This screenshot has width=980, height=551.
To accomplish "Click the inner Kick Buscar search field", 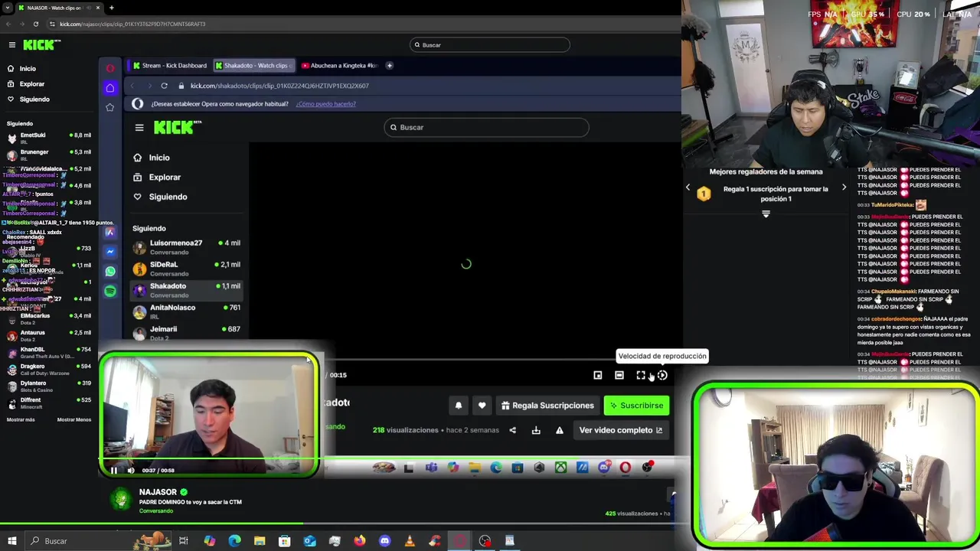I will [x=487, y=128].
